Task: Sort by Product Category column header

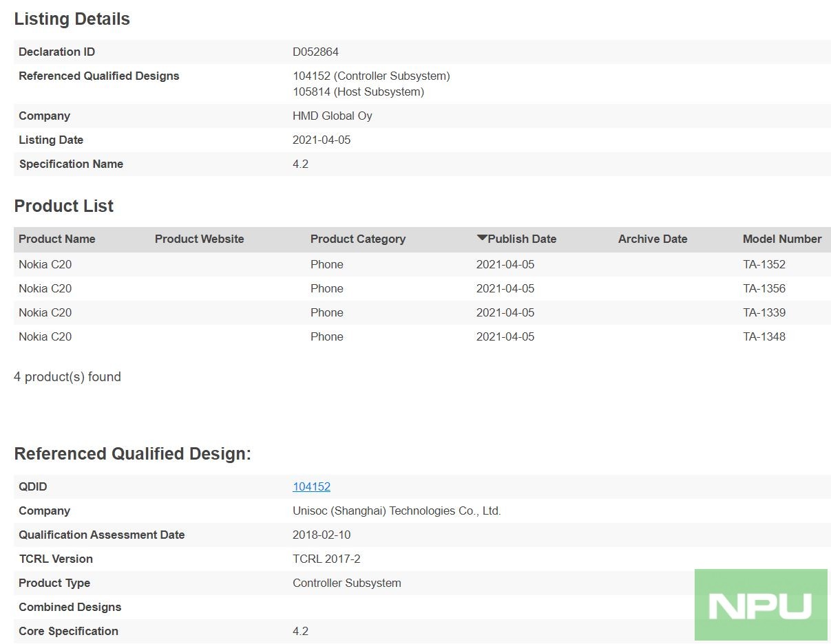Action: (x=357, y=239)
